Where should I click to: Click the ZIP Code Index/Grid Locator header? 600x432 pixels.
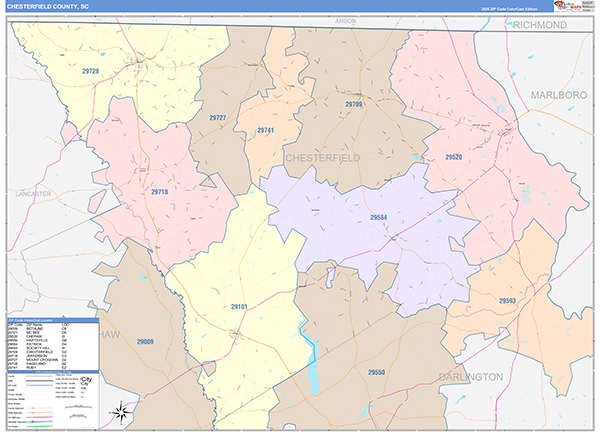pyautogui.click(x=53, y=320)
